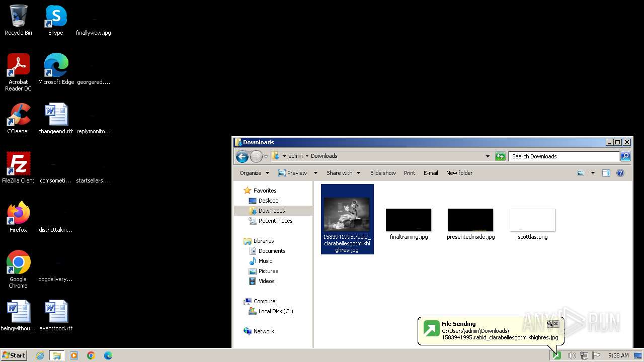Viewport: 644px width, 362px height.
Task: Open the more view options arrow
Action: [x=593, y=173]
